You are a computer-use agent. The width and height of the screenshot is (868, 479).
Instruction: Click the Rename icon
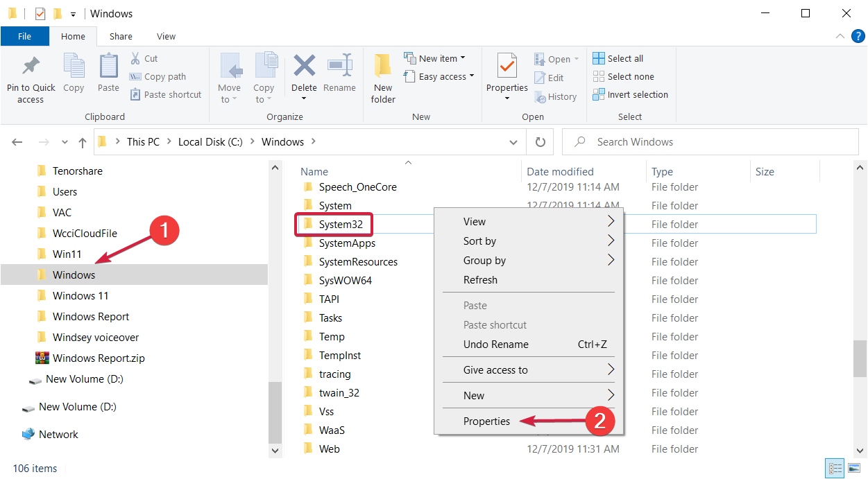click(x=339, y=66)
